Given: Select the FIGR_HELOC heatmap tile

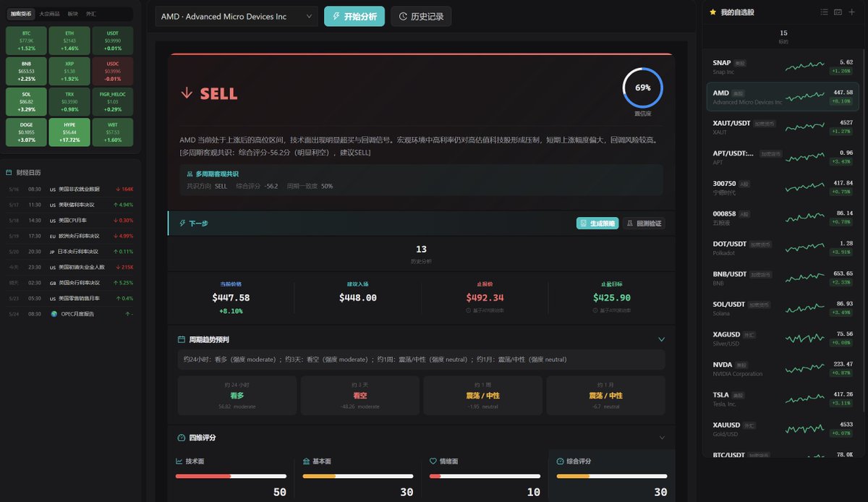Looking at the screenshot, I should (x=113, y=102).
